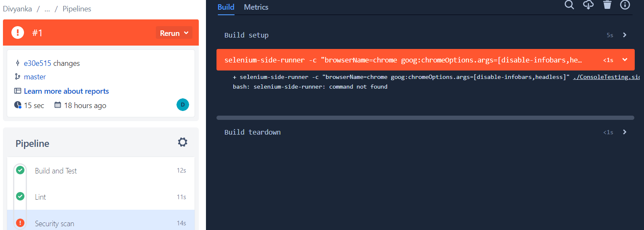Click the failed status icon beside #1
Viewport: 644px width, 230px height.
(x=18, y=32)
